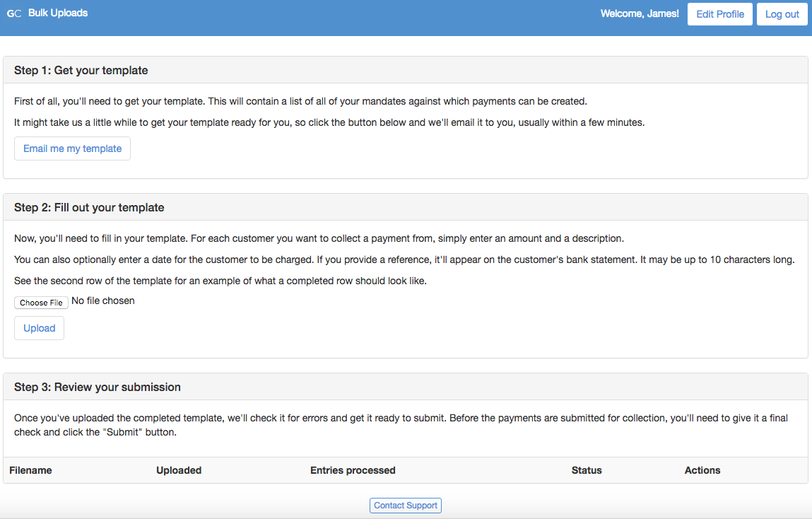
Task: Click the Edit Profile button
Action: 720,14
